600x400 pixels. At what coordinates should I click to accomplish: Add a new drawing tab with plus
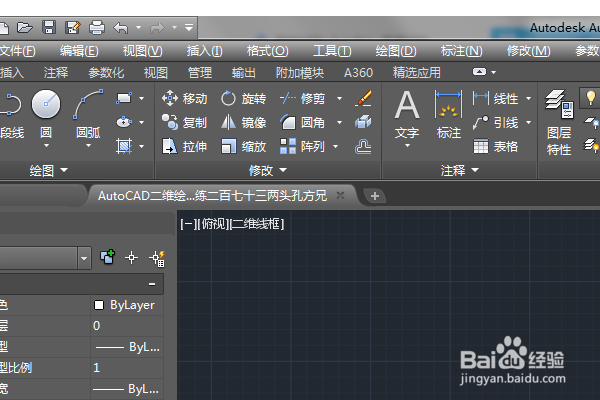coord(375,196)
